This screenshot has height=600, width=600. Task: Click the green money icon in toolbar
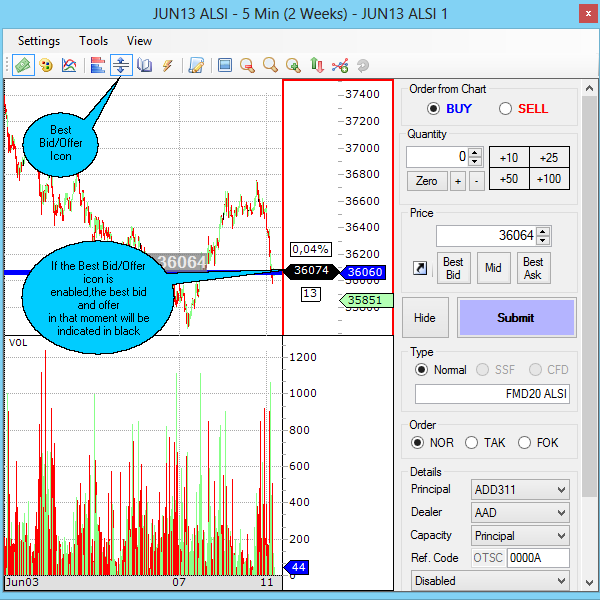tap(22, 65)
